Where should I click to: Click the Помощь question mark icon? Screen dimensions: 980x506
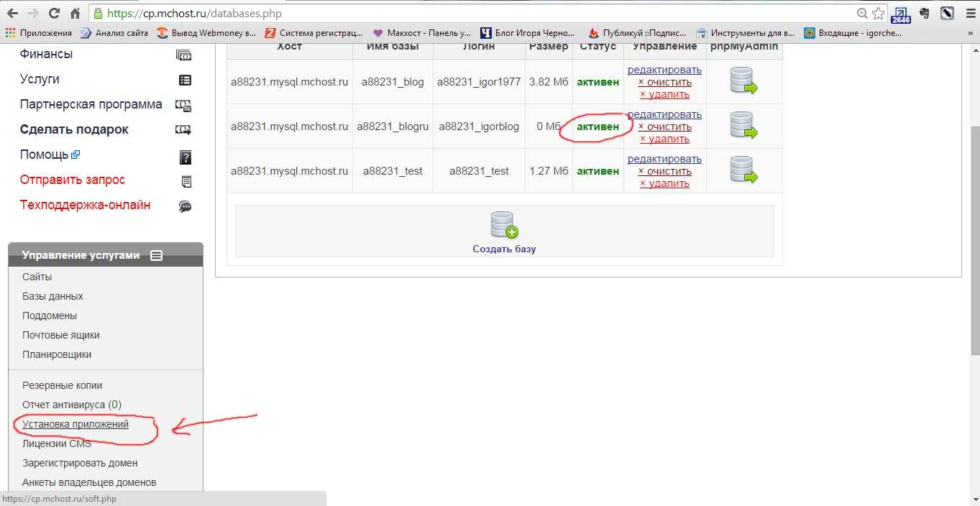point(185,157)
